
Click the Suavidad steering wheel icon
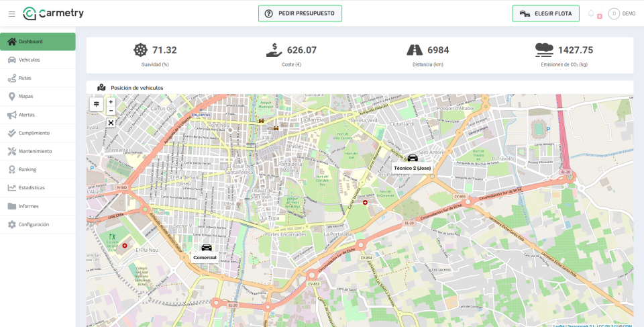[140, 50]
